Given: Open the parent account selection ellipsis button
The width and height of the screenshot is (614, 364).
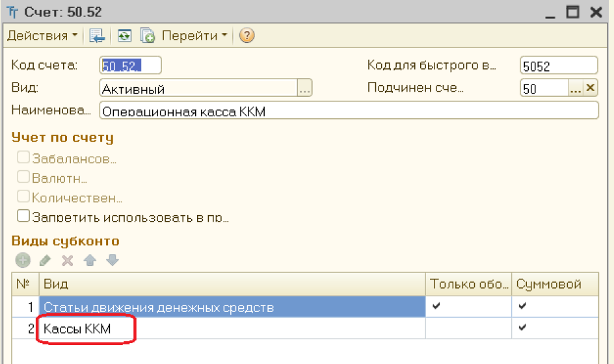Looking at the screenshot, I should 575,88.
